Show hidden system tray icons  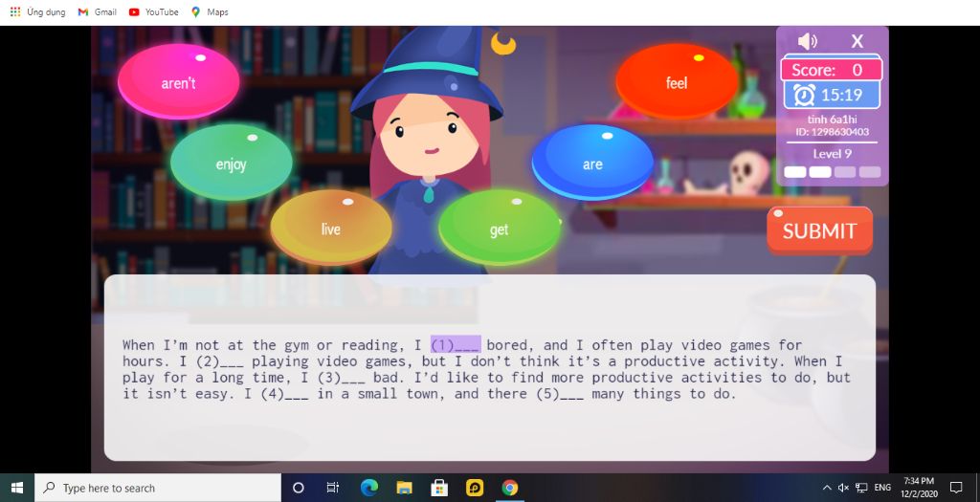[826, 488]
